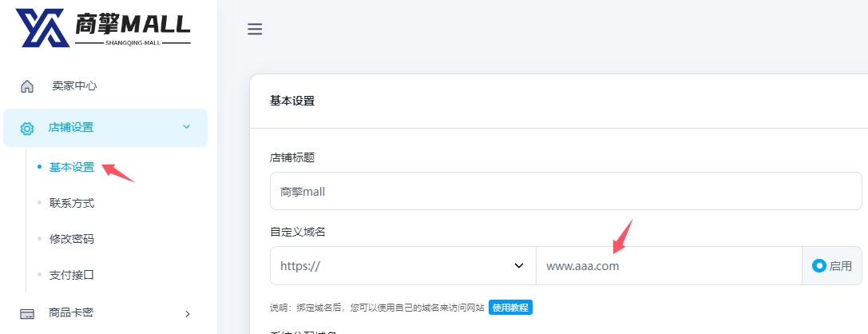Click the 商品卡密 menu label
868x334 pixels.
(71, 313)
